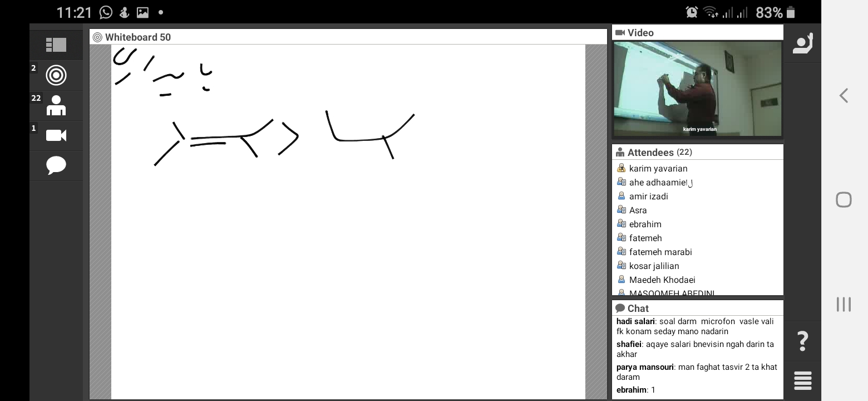Open the layout overview icon in sidebar
The width and height of the screenshot is (868, 401).
[x=56, y=45]
